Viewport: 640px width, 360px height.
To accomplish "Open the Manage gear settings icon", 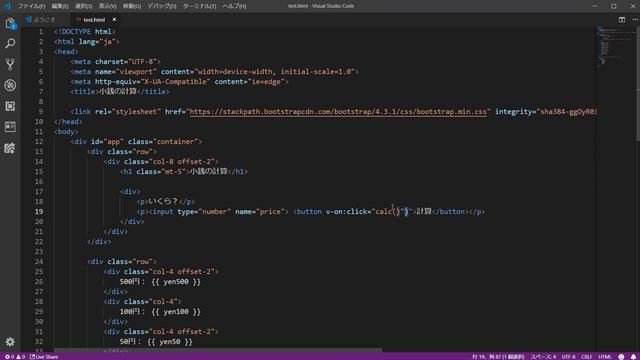I will coord(10,342).
